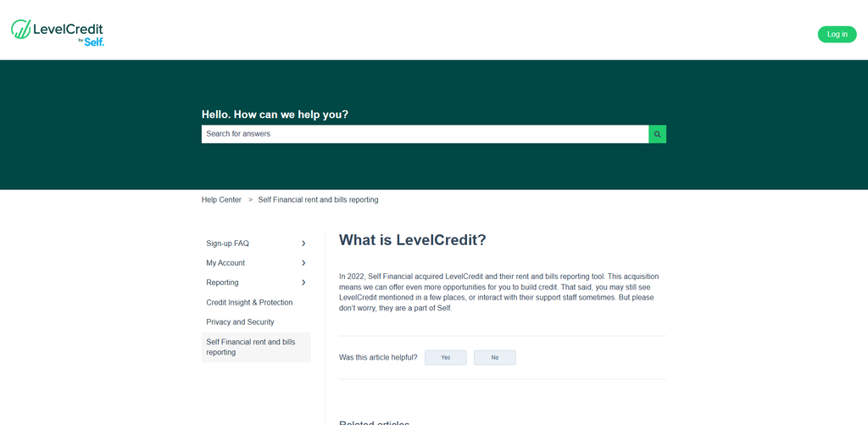Open the My Account sidebar item

pos(225,263)
